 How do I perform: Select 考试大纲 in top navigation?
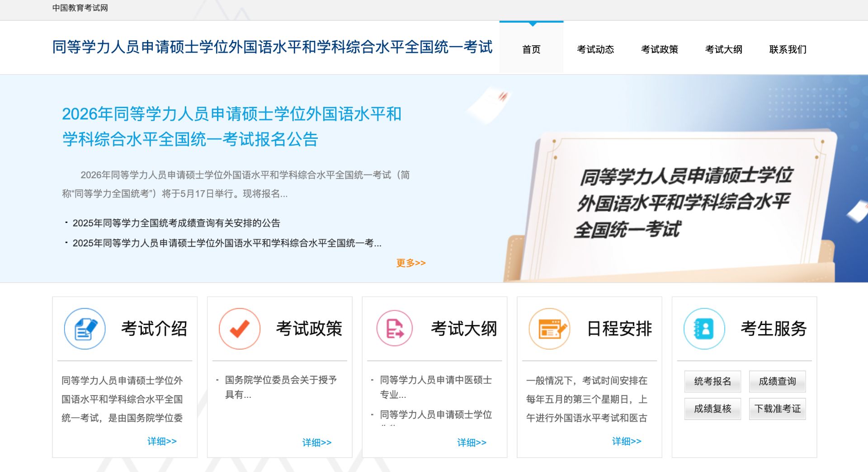point(724,49)
